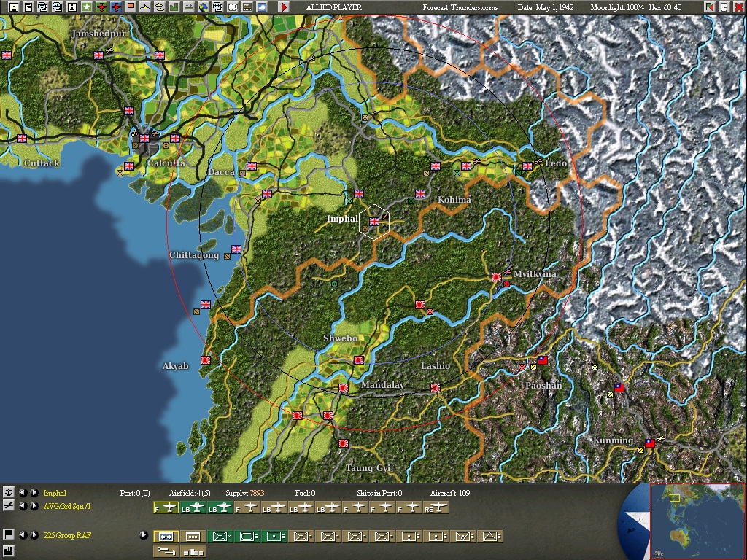
Task: Click the crosshair target toolbar icon
Action: (217, 7)
